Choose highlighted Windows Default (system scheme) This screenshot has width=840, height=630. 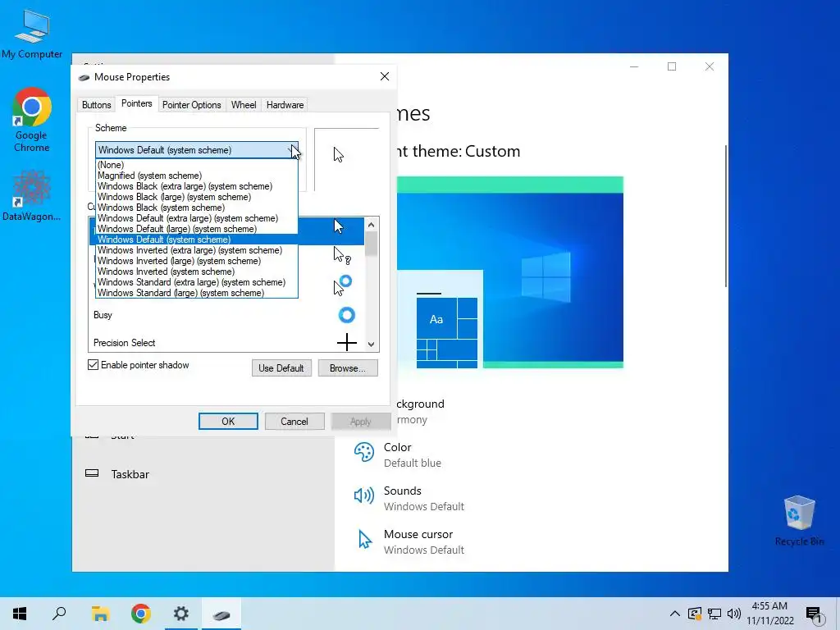[197, 240]
